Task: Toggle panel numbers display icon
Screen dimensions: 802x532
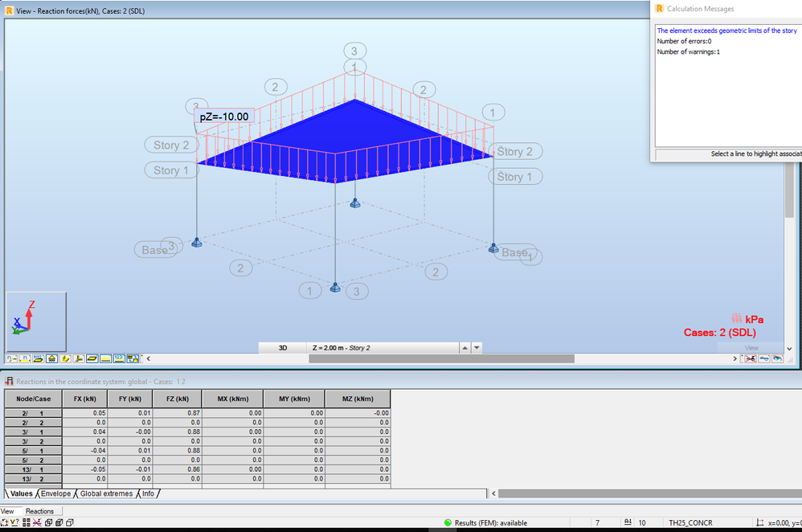Action: pos(38,358)
